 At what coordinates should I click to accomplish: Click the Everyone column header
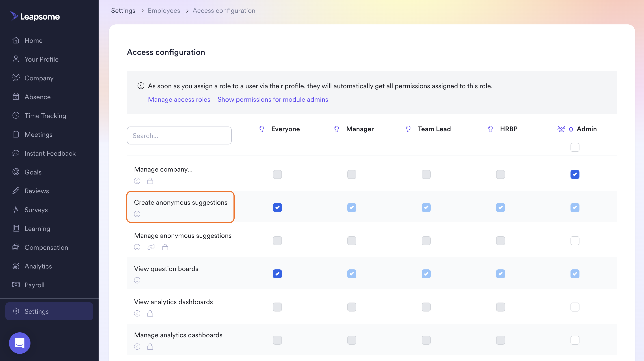click(x=285, y=129)
